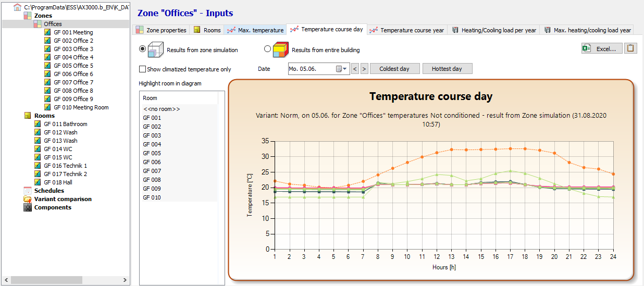Switch to Max. temperature tab

point(255,30)
